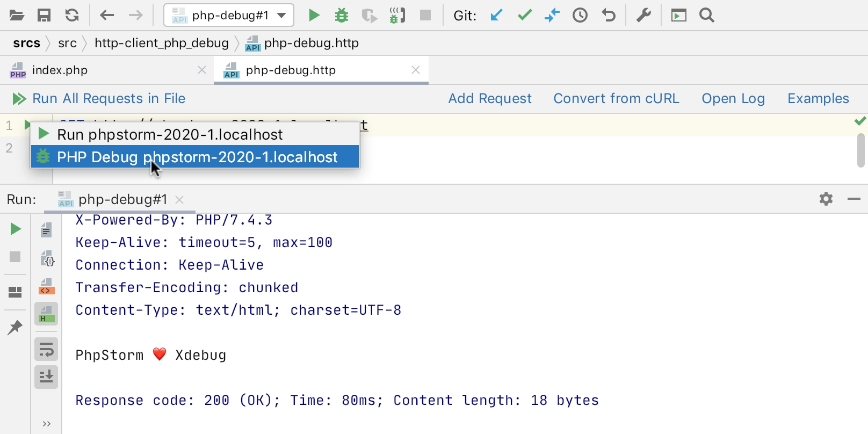868x434 pixels.
Task: Select the src breadcrumb
Action: tap(68, 43)
